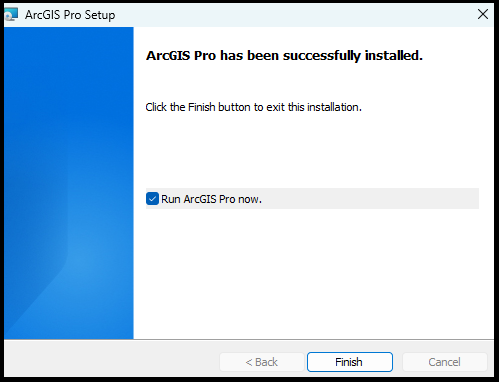Select the greyed-out Cancel button
This screenshot has width=499, height=382.
tap(445, 362)
